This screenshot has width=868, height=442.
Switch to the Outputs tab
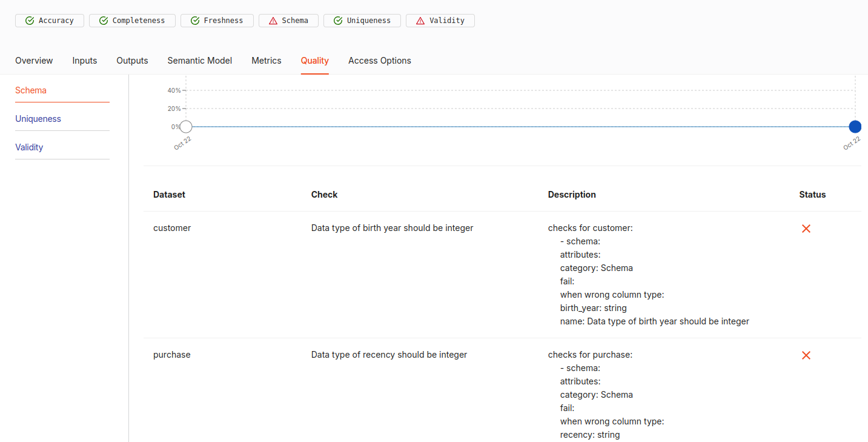tap(132, 61)
